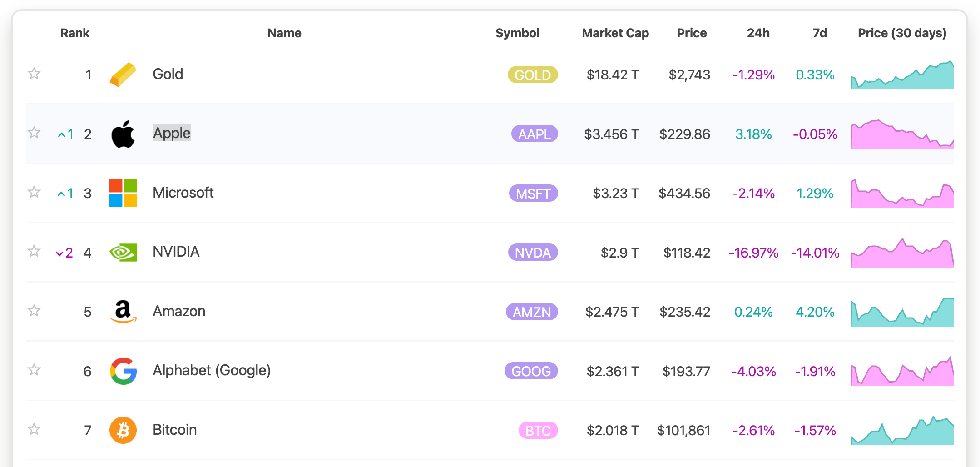Sort by Price column header
980x467 pixels.
[692, 33]
